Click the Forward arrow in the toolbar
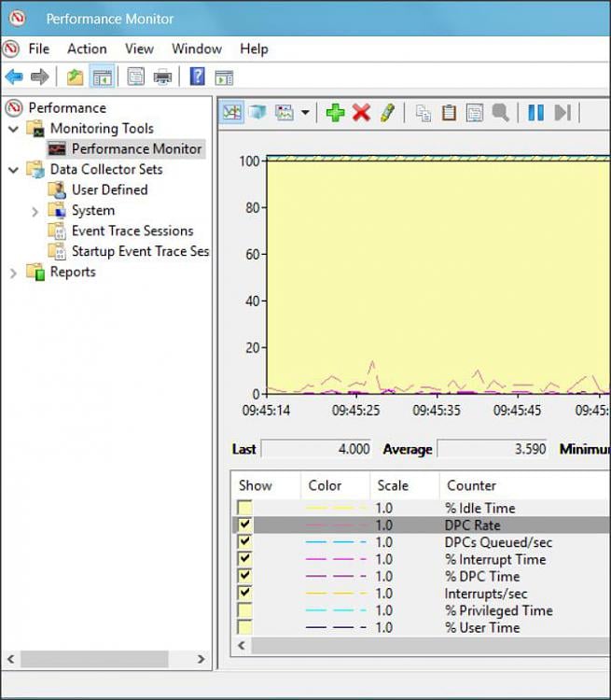Image resolution: width=611 pixels, height=700 pixels. 40,77
